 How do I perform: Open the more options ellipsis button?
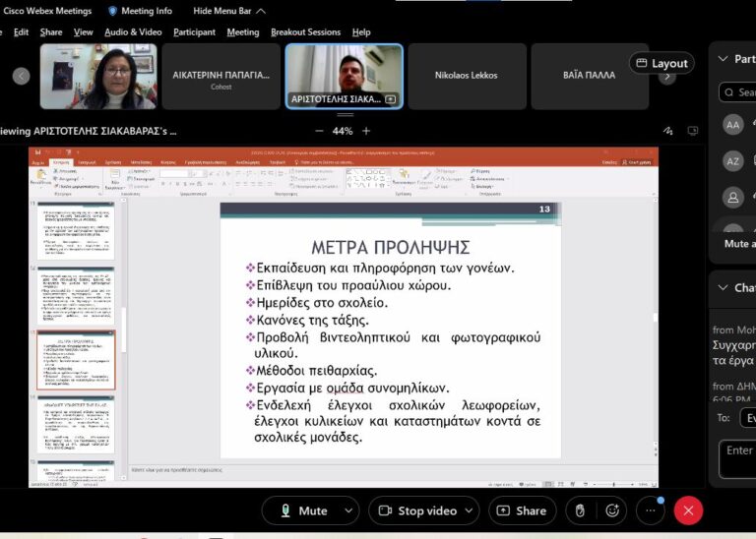coord(651,510)
